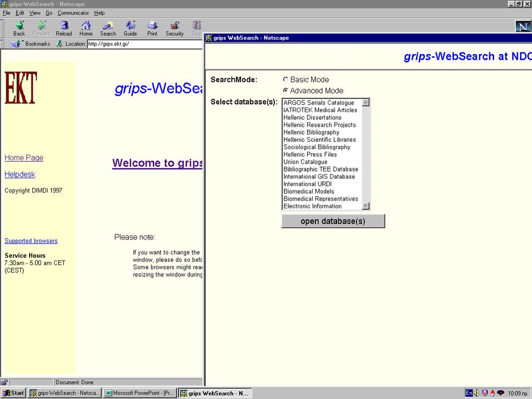
Task: Click the Netscape N logo icon
Action: pos(523,26)
